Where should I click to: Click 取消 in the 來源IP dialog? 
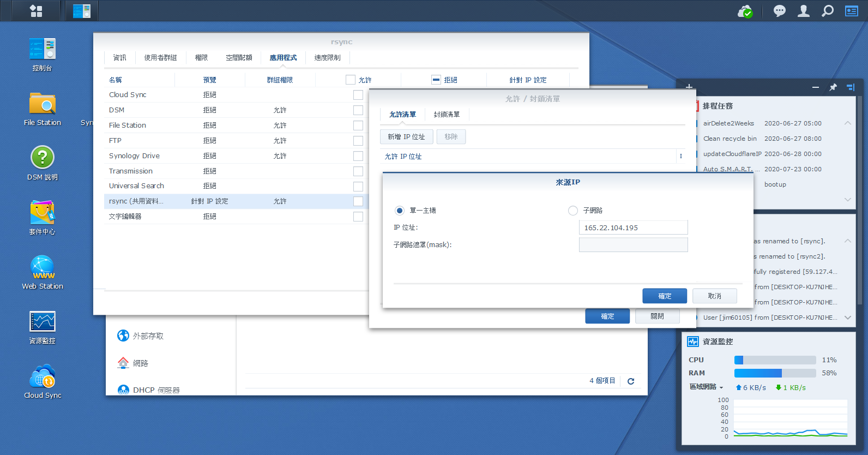tap(714, 296)
